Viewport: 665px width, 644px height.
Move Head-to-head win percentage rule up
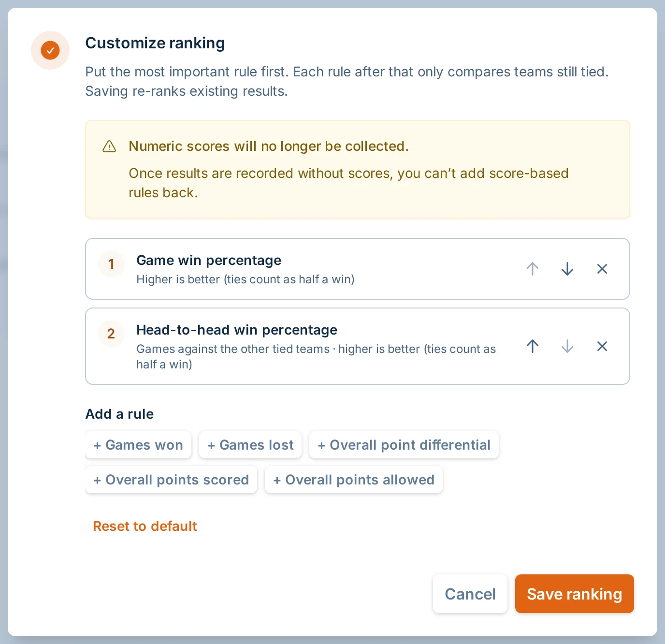pos(533,346)
